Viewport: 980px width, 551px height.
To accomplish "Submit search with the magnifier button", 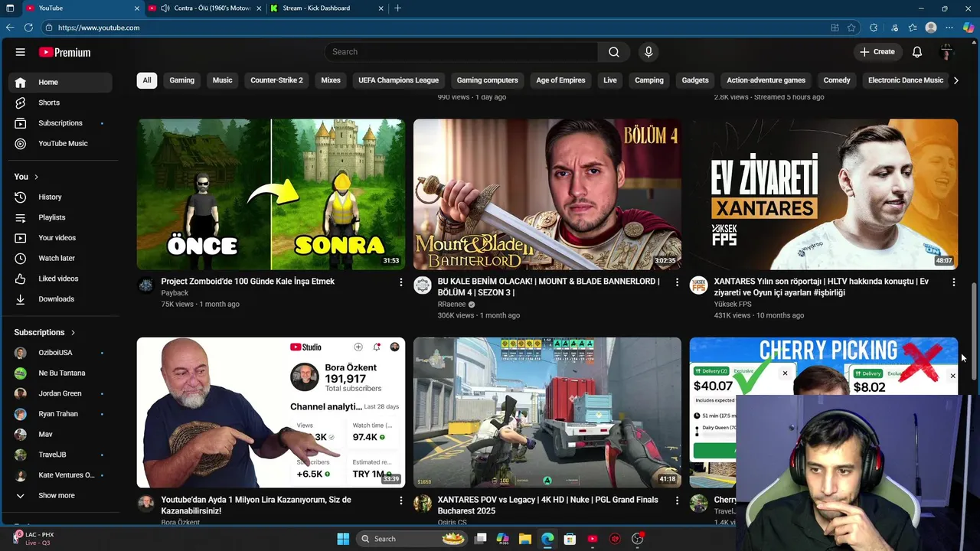I will pyautogui.click(x=614, y=52).
